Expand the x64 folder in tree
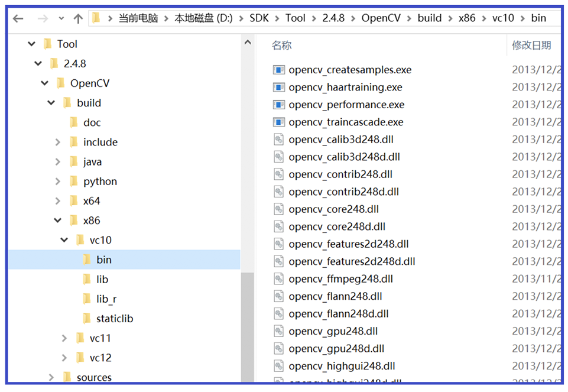Screen dimensions: 568x392 click(x=58, y=200)
